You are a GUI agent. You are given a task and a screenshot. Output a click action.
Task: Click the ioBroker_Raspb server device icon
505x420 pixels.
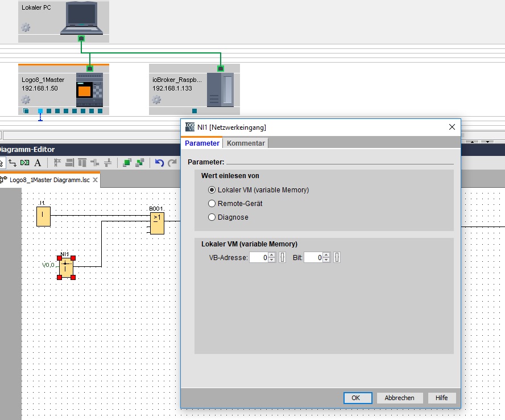click(220, 90)
